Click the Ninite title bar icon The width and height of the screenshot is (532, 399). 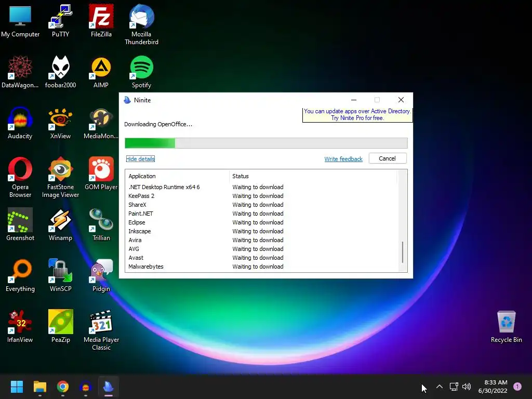coord(127,100)
